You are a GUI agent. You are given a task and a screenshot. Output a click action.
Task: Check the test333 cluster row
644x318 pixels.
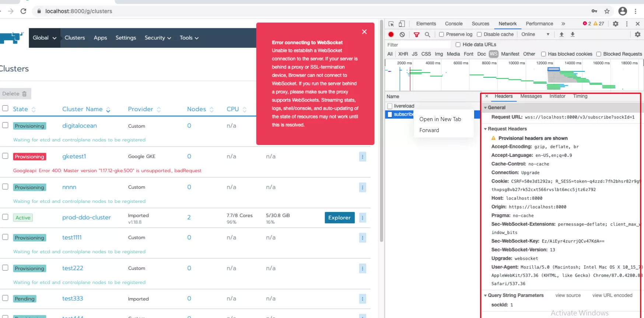tap(5, 298)
